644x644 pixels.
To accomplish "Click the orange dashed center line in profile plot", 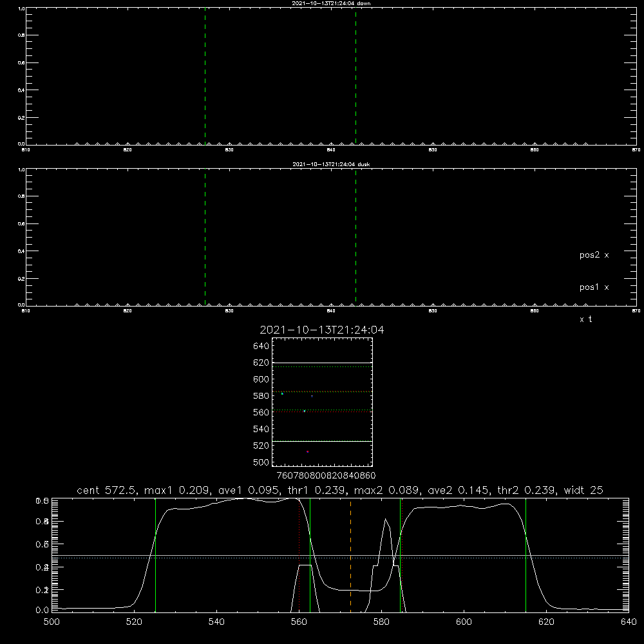I will click(x=350, y=555).
